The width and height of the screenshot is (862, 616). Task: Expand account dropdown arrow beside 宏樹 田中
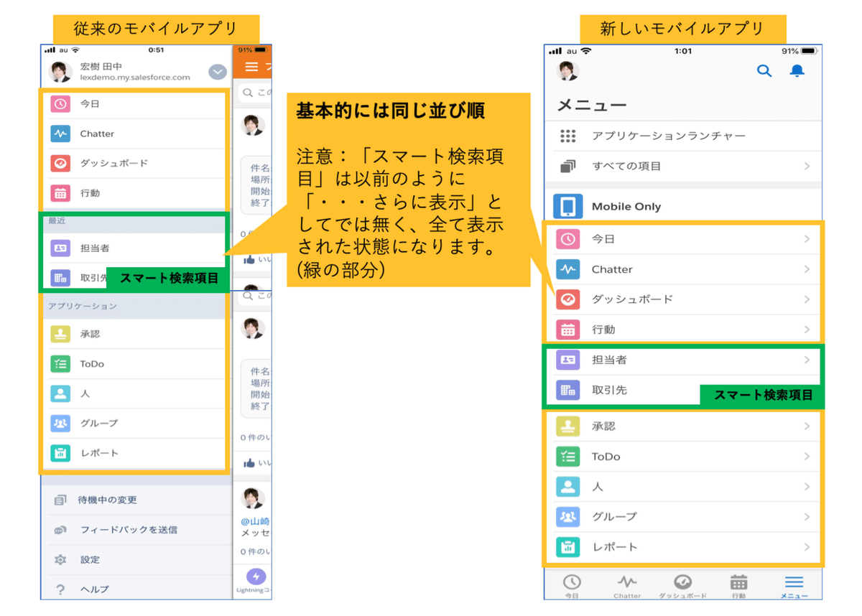coord(218,72)
